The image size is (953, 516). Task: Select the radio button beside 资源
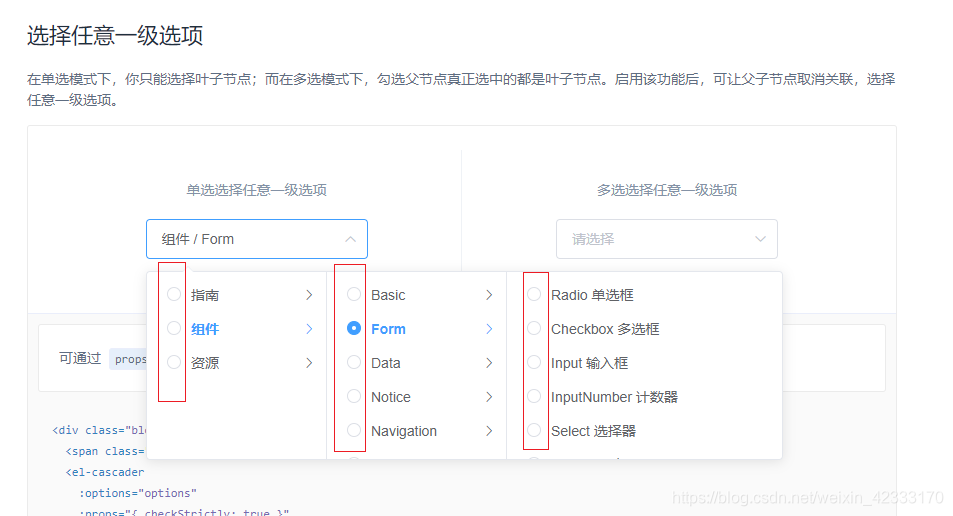point(174,362)
